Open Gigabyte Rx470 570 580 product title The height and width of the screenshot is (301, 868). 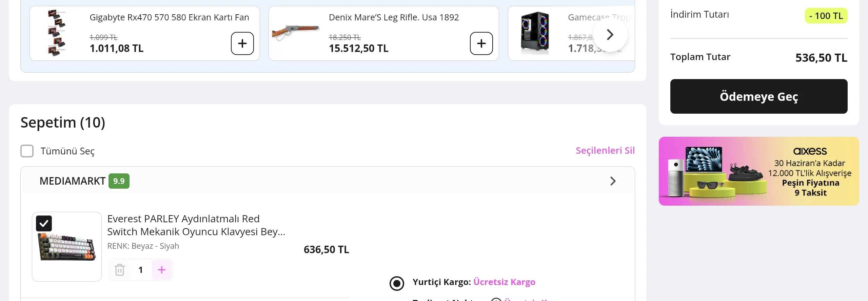pyautogui.click(x=169, y=17)
